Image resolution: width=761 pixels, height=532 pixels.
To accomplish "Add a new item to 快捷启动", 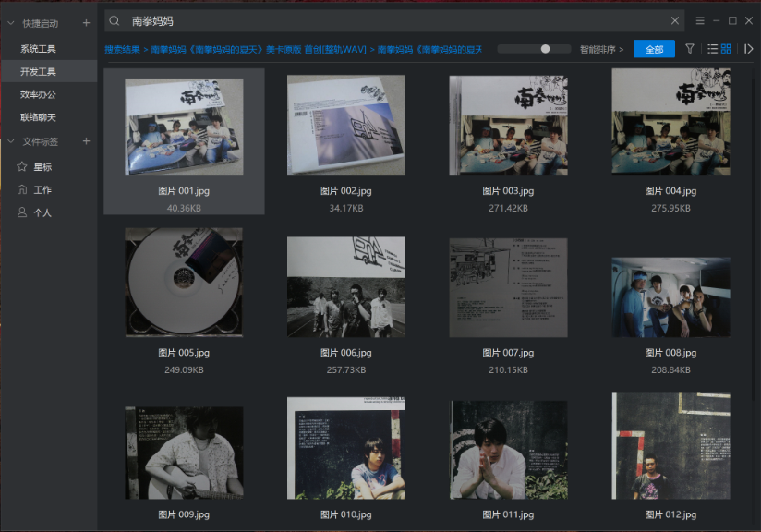I will [x=86, y=22].
